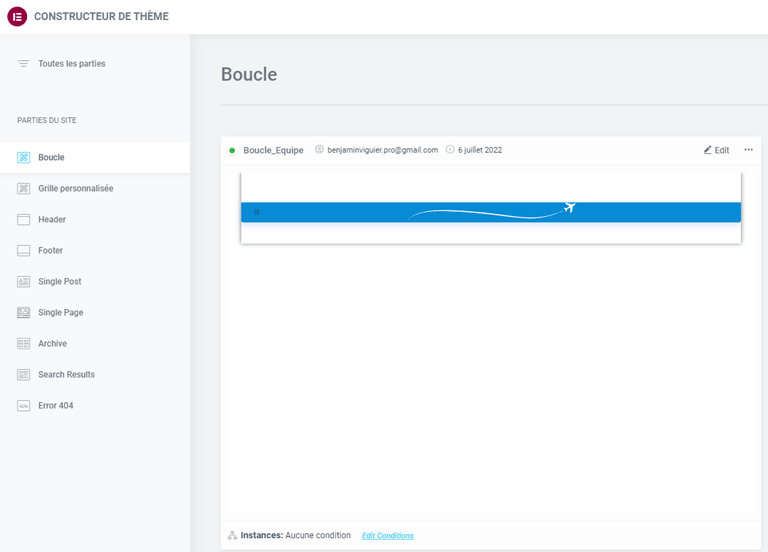Click the Instances hierarchy icon
The height and width of the screenshot is (552, 768).
(x=232, y=536)
